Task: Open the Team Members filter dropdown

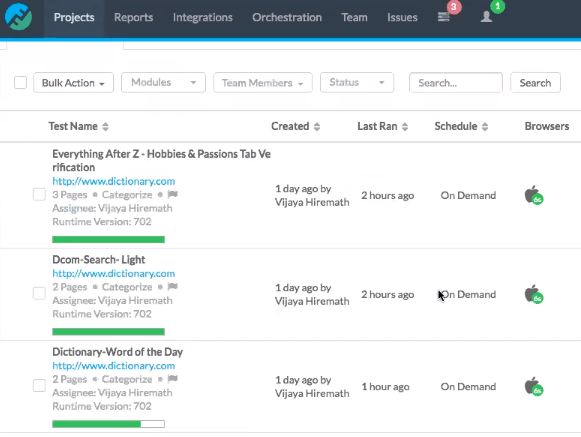Action: point(263,82)
